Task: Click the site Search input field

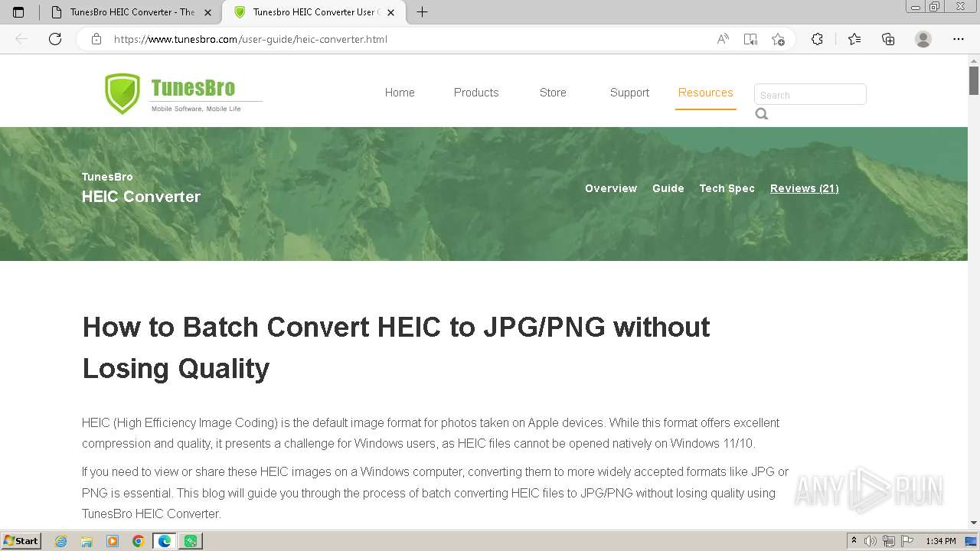Action: 810,94
